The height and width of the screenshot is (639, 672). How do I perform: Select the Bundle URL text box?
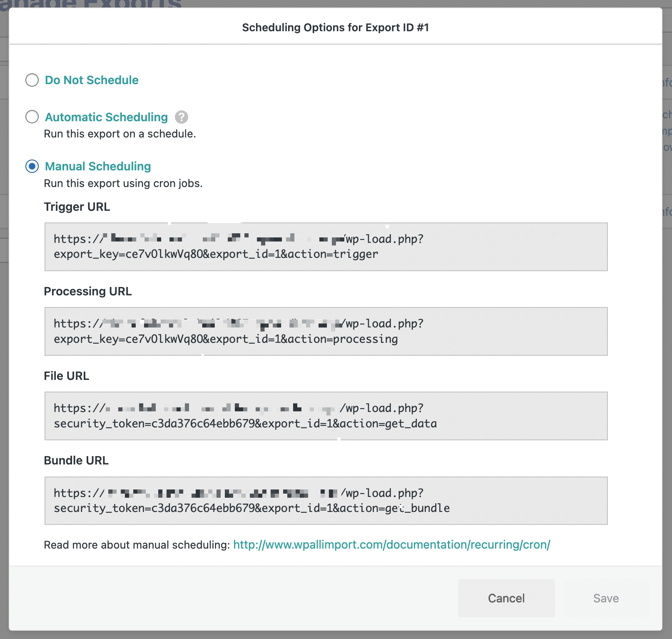326,500
